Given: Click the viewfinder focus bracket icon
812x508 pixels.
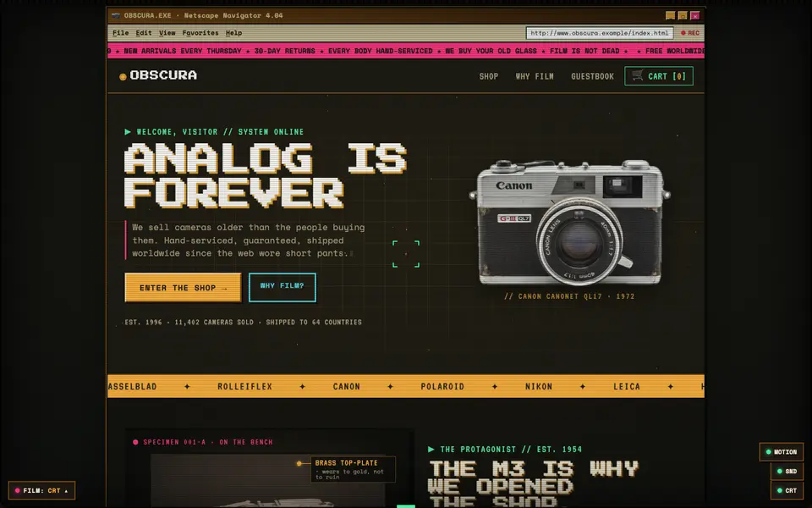Looking at the screenshot, I should pos(406,254).
